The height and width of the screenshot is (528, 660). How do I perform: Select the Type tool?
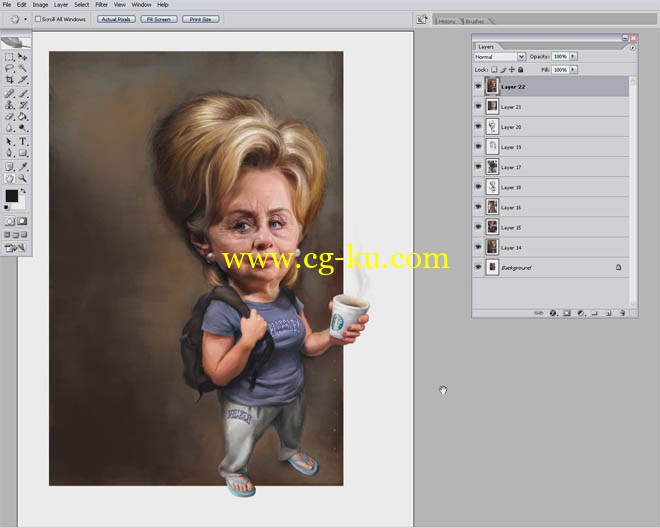coord(23,141)
